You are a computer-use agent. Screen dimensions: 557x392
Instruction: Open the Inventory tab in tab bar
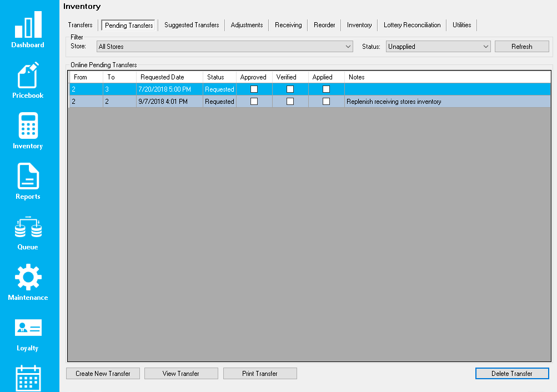click(359, 25)
